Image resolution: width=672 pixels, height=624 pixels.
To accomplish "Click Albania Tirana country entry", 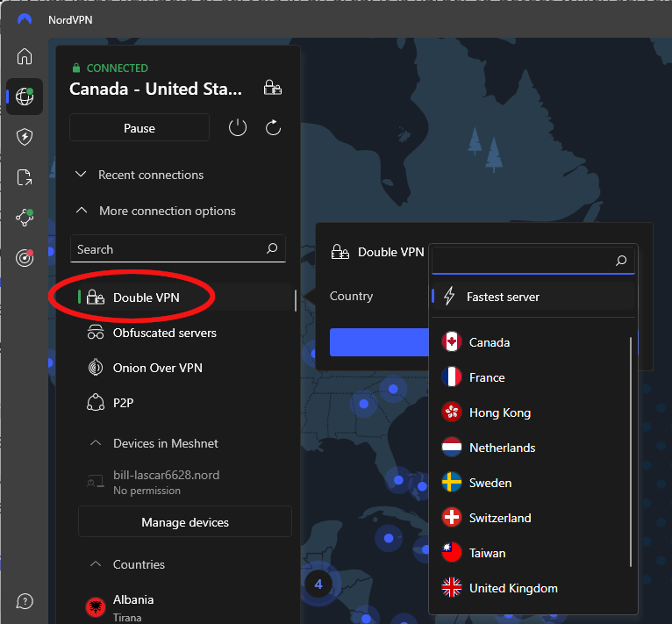I will coord(185,607).
